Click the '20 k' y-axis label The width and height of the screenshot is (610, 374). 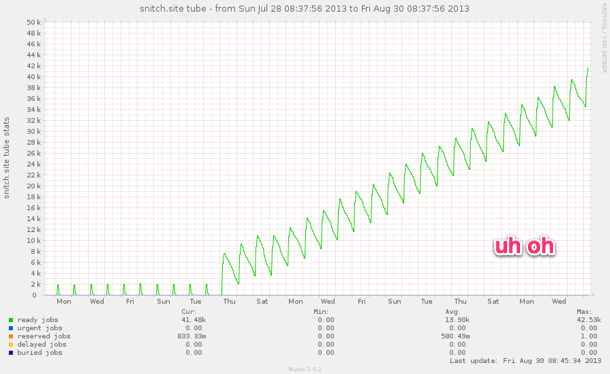(34, 186)
